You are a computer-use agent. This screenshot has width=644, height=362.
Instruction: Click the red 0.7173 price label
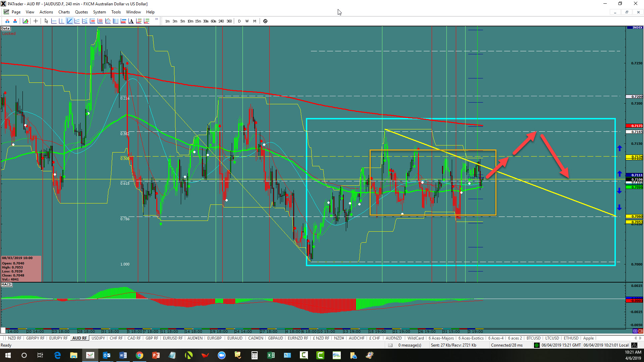(x=635, y=126)
